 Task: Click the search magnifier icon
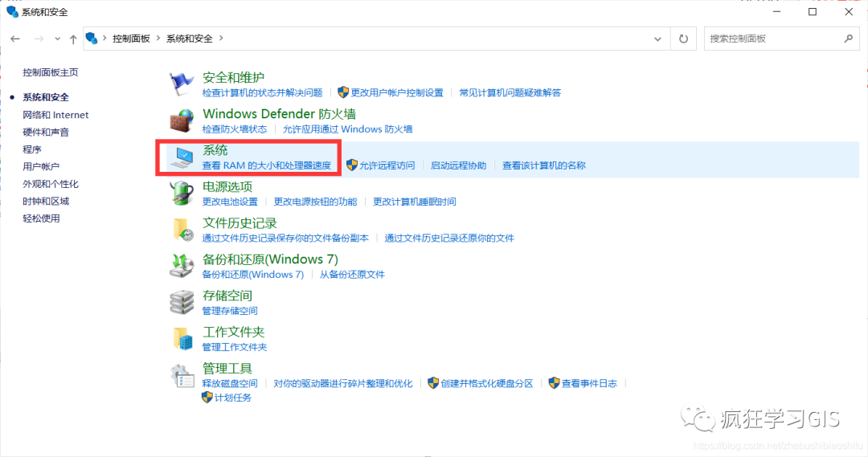(x=849, y=39)
